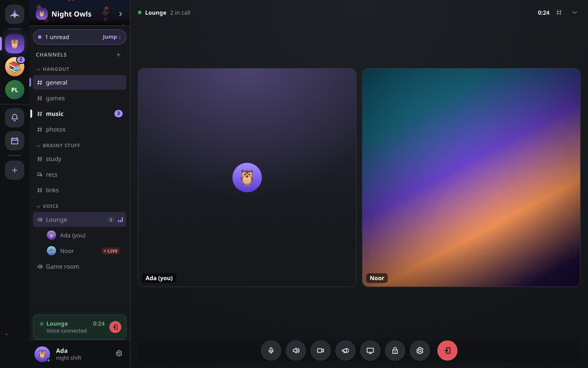The height and width of the screenshot is (368, 588).
Task: Start screen share with monitor icon
Action: tap(370, 351)
